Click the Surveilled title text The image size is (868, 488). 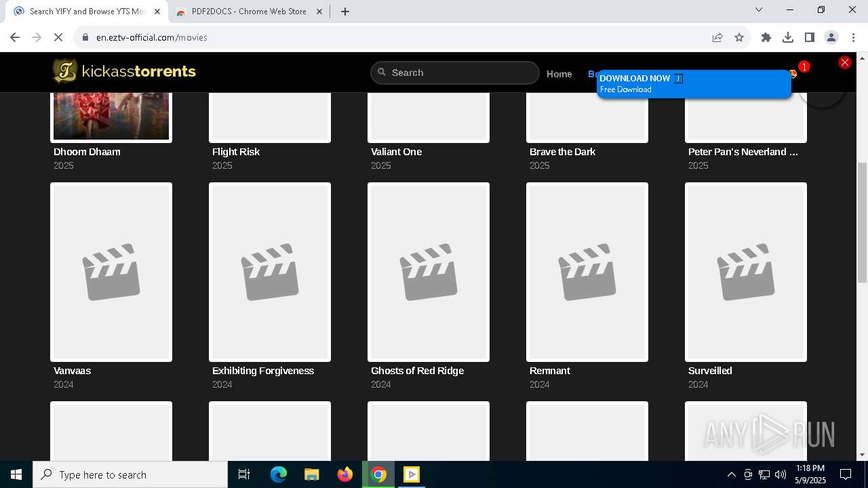click(710, 371)
